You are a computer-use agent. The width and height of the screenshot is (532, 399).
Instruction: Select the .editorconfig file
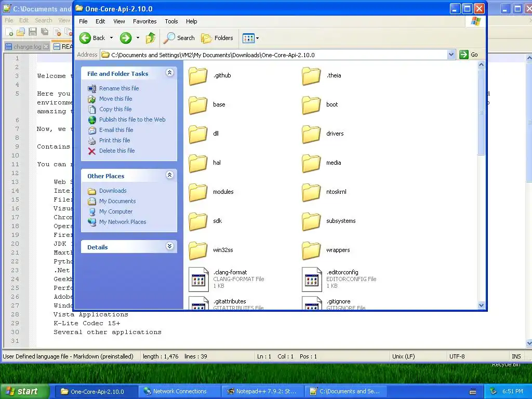tap(339, 279)
